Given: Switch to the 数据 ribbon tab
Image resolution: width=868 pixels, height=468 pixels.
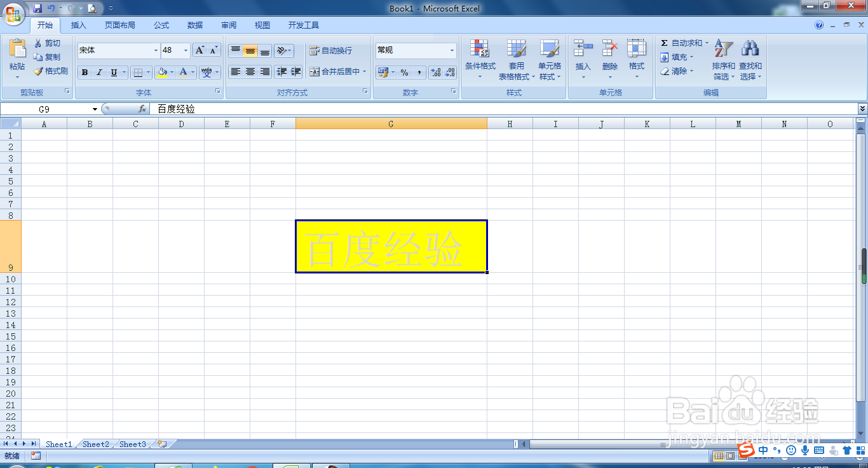Looking at the screenshot, I should 195,25.
